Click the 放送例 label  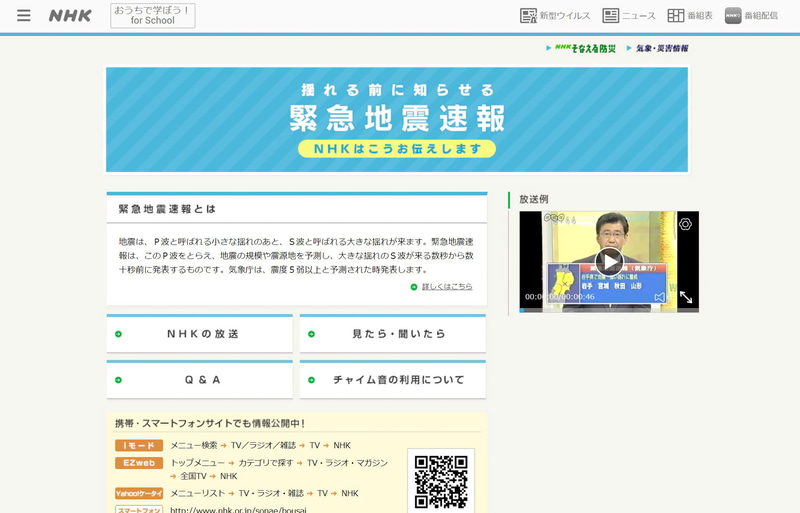(534, 199)
